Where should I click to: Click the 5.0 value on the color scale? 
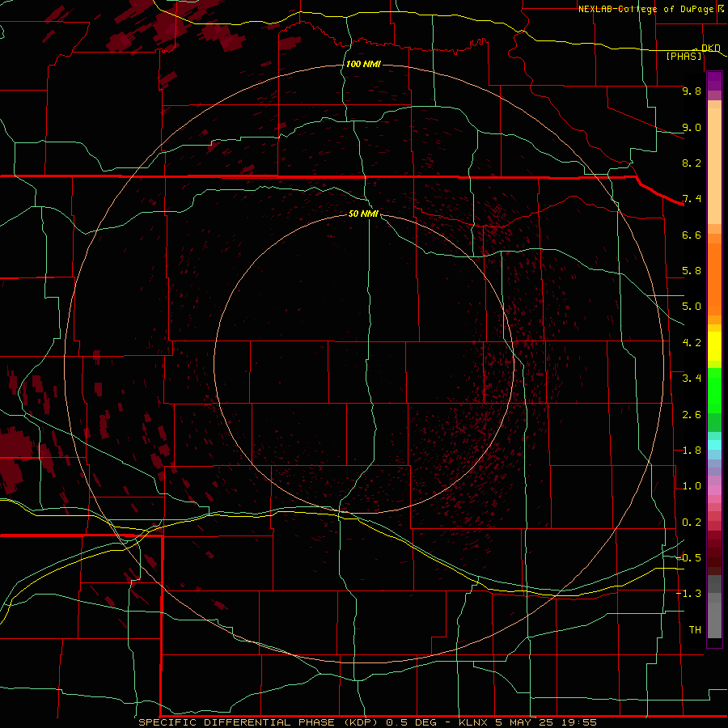692,307
